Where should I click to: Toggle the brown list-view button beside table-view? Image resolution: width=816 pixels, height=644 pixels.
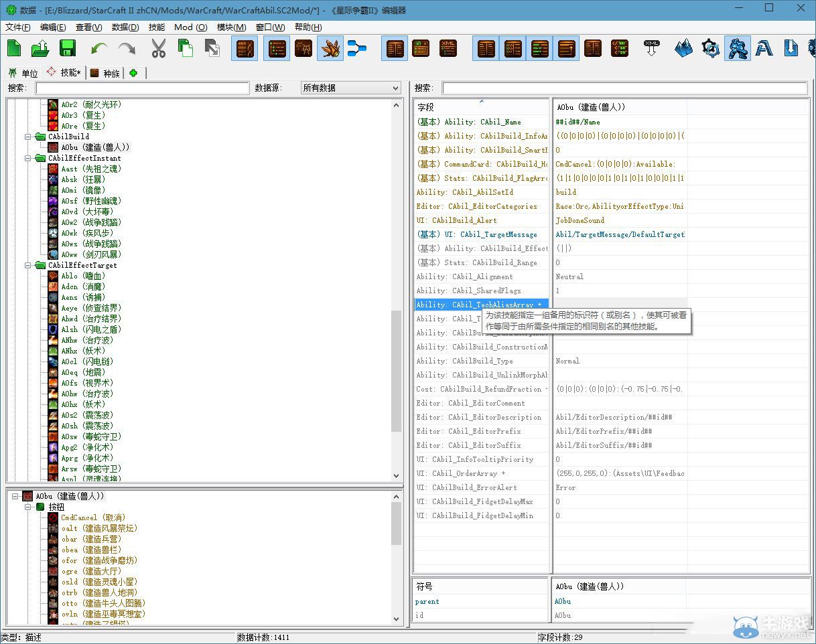tap(277, 48)
